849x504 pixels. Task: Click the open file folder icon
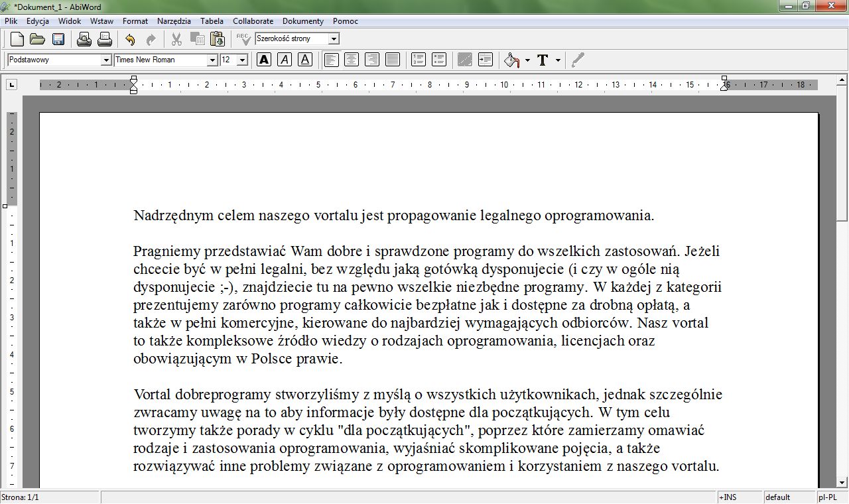click(37, 39)
